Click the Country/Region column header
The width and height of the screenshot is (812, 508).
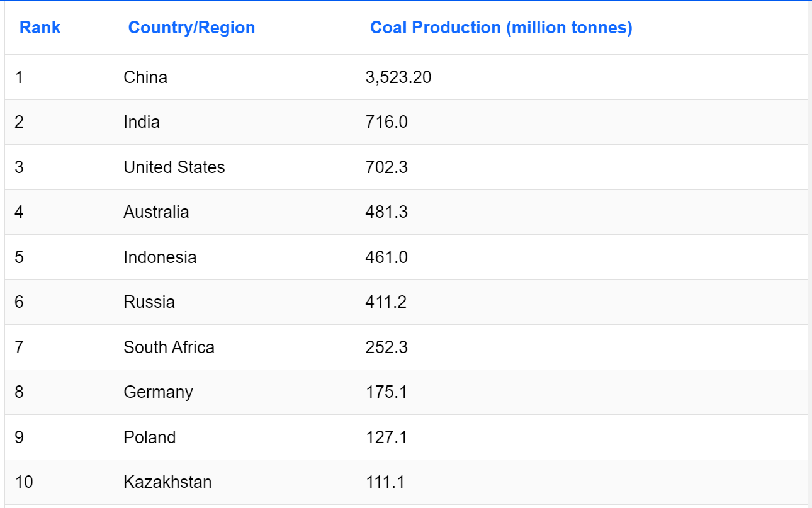[x=191, y=28]
